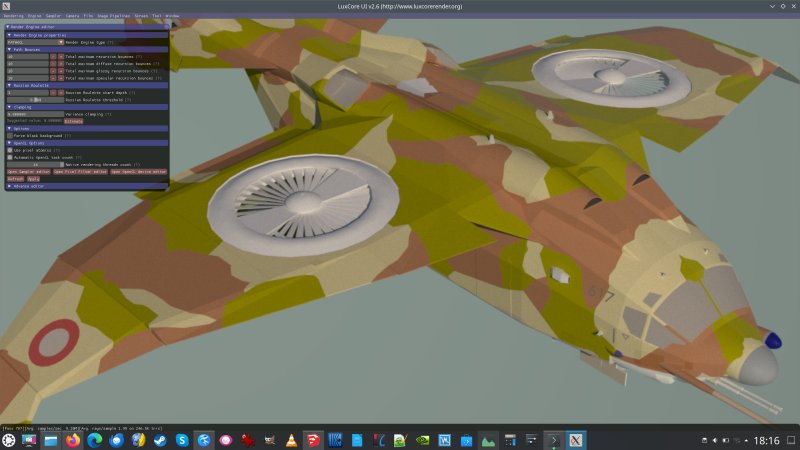Click the Russian Roulette start depth field
Screen dimensions: 800x450
click(x=28, y=93)
